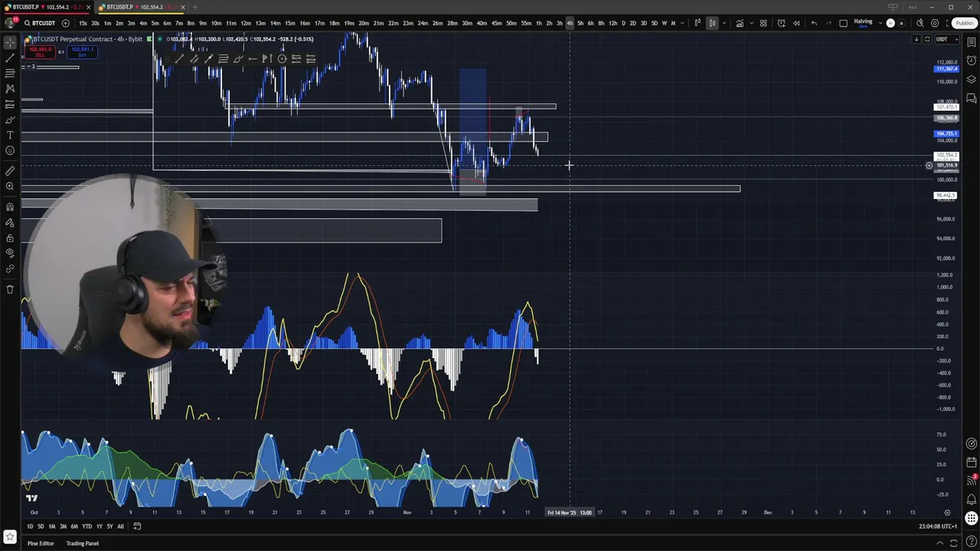This screenshot has height=551, width=980.
Task: Open a new tab with plus
Action: click(194, 7)
